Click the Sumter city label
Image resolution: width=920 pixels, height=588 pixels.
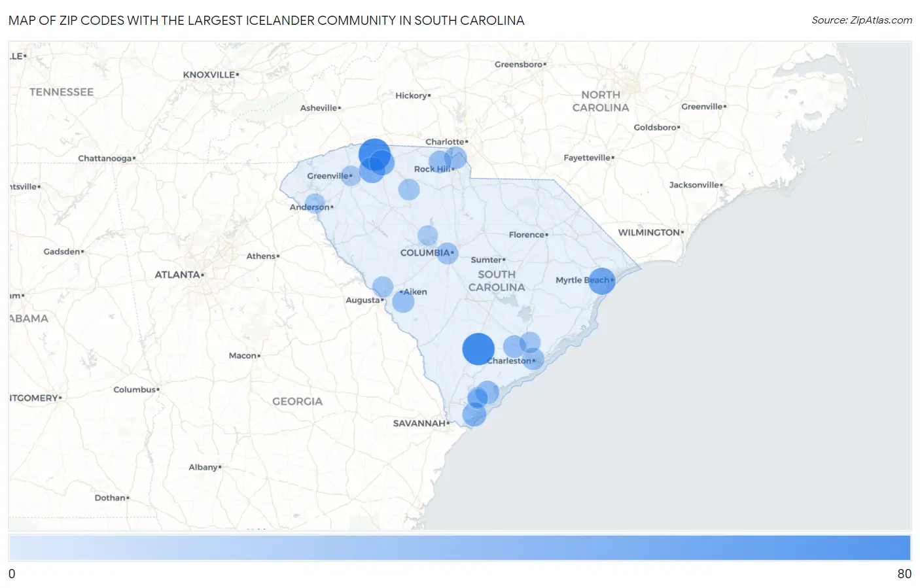pos(486,260)
